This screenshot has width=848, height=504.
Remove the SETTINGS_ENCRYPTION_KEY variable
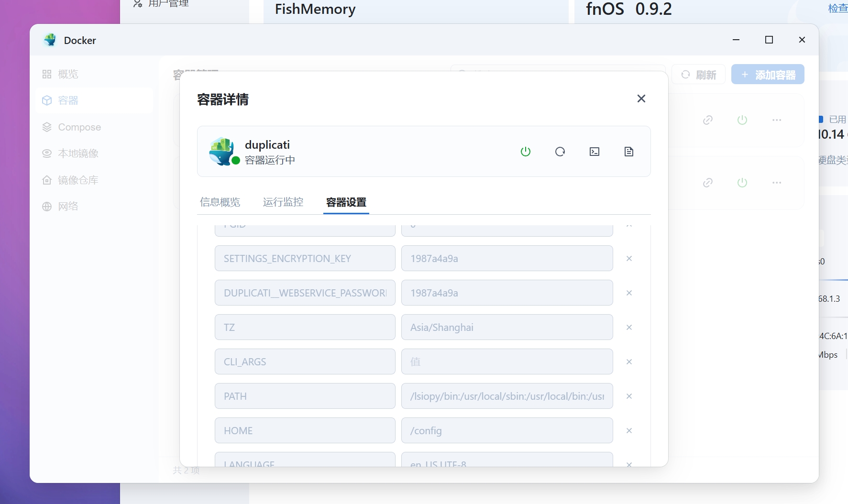coord(629,259)
